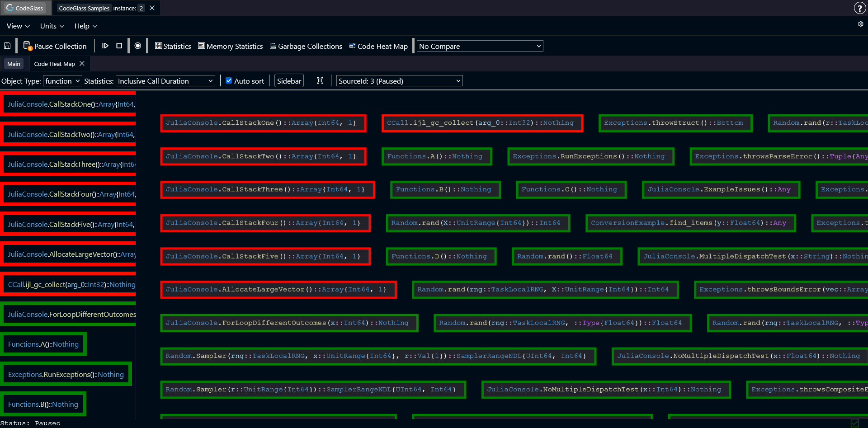Image resolution: width=868 pixels, height=428 pixels.
Task: Switch to the Main tab
Action: tap(14, 64)
